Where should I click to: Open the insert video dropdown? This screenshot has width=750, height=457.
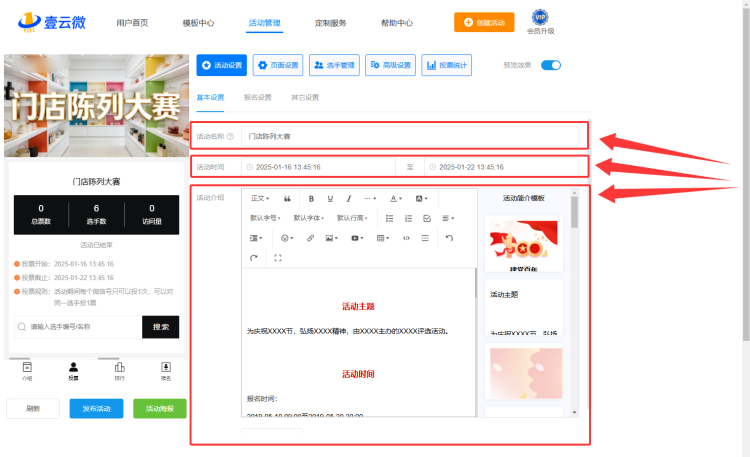coord(357,238)
